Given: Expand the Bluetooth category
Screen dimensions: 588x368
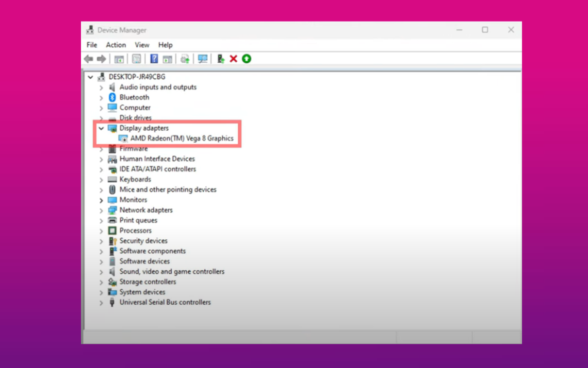Looking at the screenshot, I should coord(101,98).
